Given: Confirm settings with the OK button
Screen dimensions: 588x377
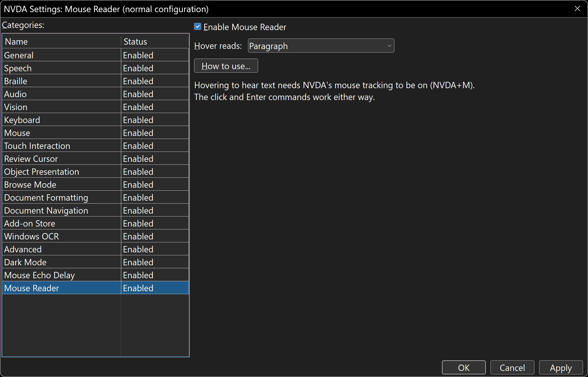Looking at the screenshot, I should (464, 367).
